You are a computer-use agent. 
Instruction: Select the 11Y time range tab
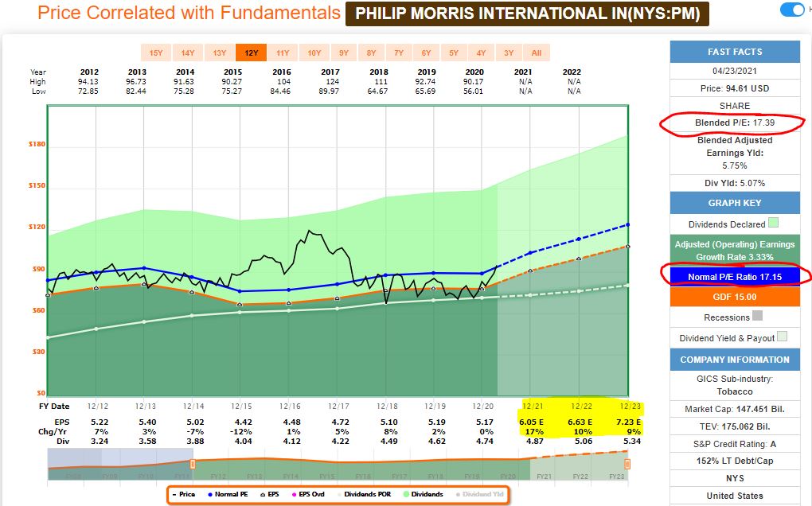click(283, 53)
